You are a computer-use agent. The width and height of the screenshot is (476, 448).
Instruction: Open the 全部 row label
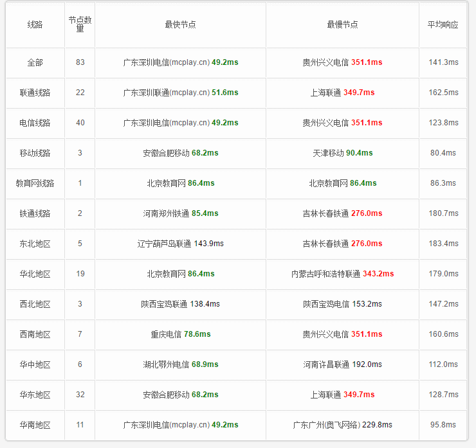click(35, 62)
